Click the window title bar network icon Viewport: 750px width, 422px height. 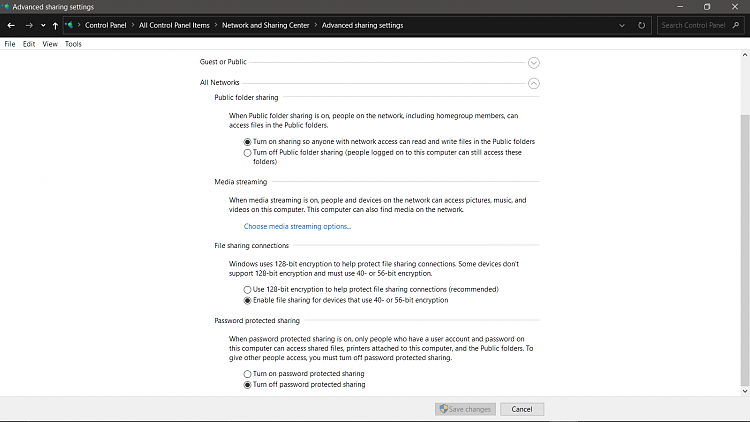[6, 7]
